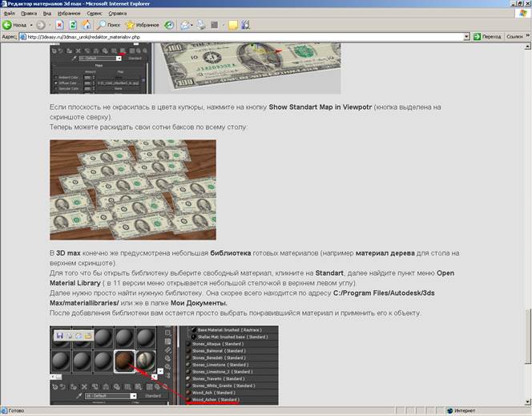532x416 pixels.
Task: Click the image of scattered dollar bills
Action: coord(133,190)
